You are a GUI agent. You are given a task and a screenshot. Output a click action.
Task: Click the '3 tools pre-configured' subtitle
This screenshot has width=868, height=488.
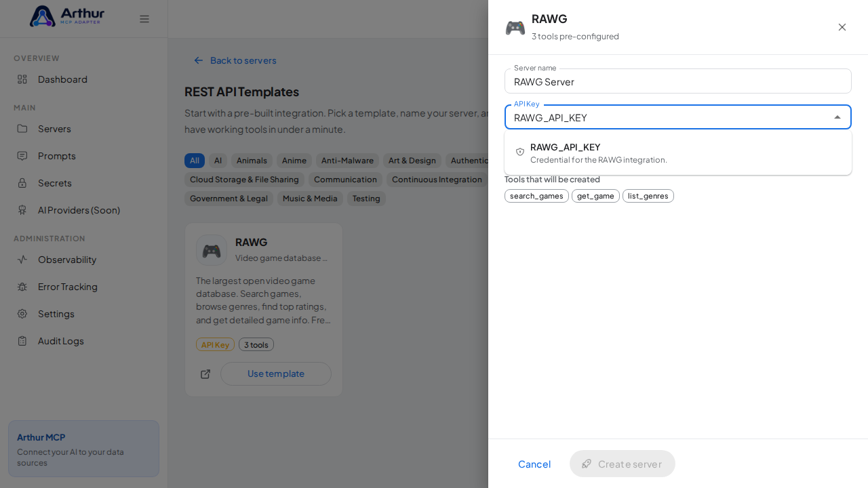pos(575,36)
